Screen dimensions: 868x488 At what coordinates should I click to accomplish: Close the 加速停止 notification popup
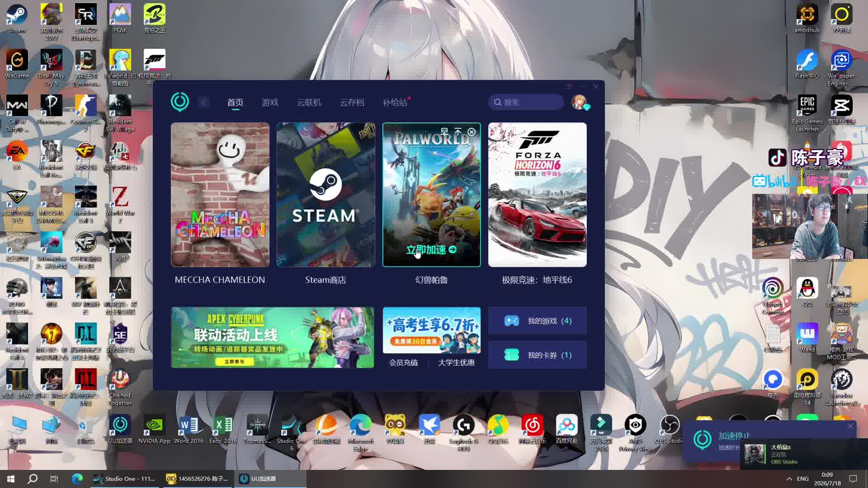(x=850, y=426)
